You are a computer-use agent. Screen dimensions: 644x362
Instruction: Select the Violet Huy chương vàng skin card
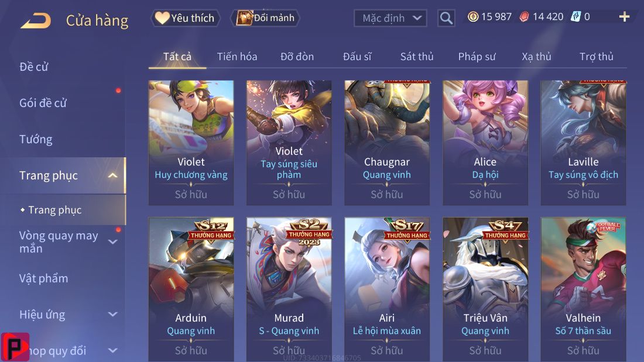(191, 143)
